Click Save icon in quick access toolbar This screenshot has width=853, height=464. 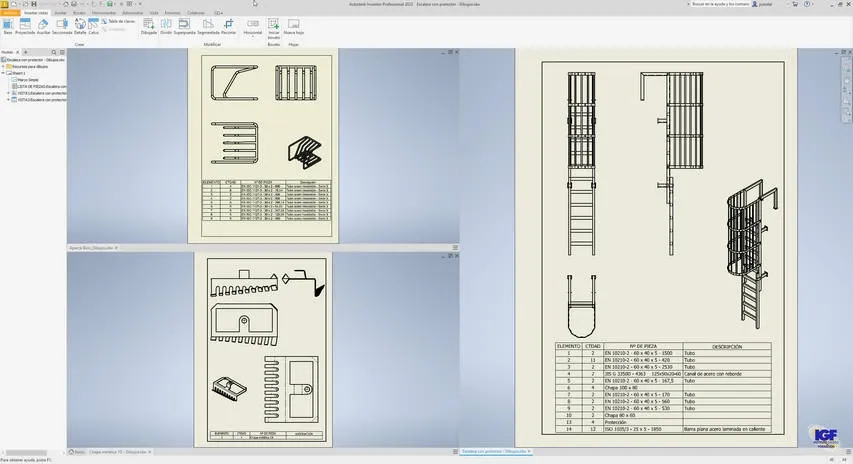pos(34,4)
